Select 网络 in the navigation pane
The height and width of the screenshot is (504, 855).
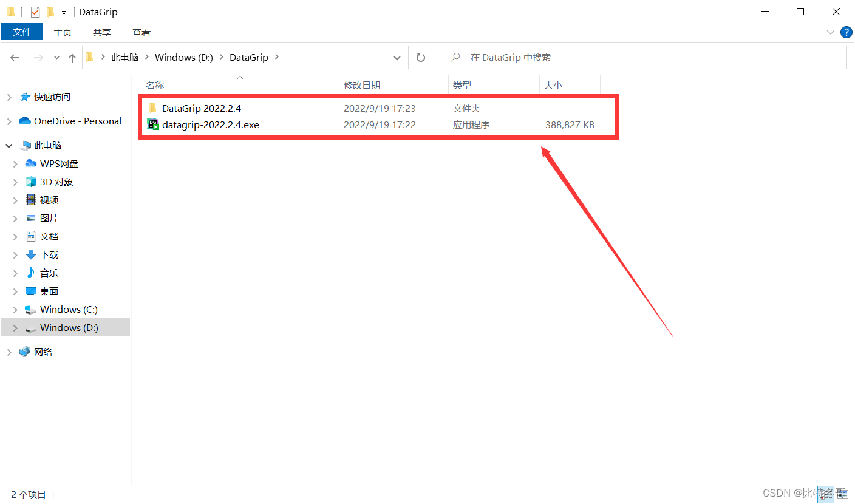click(43, 352)
